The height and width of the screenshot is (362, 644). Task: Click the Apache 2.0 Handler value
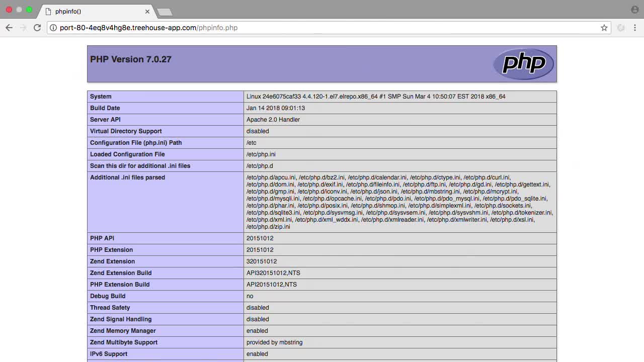click(x=273, y=120)
